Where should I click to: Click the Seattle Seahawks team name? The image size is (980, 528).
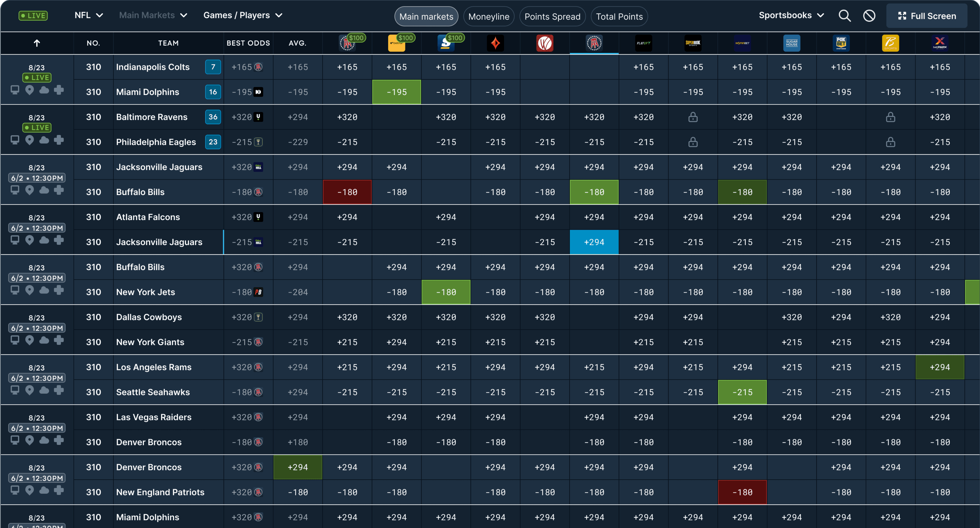[153, 392]
